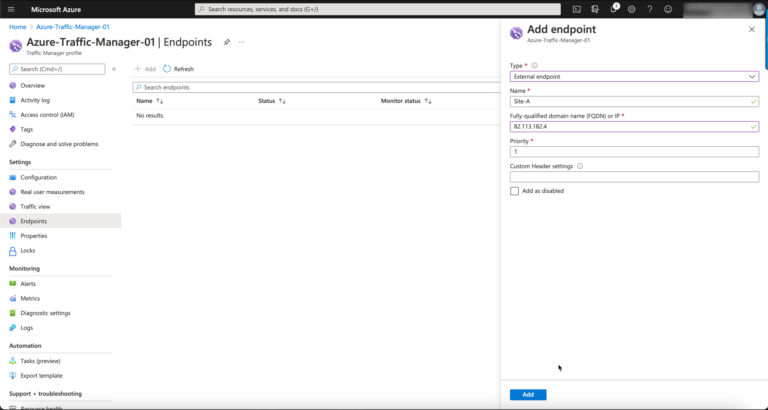This screenshot has width=768, height=410.
Task: Open the hamburger portal menu
Action: [11, 9]
